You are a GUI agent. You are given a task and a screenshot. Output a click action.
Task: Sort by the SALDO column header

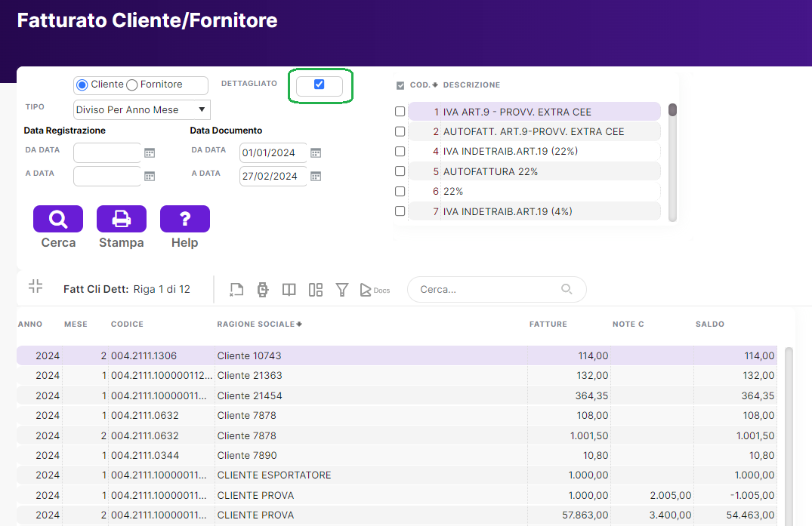pyautogui.click(x=709, y=325)
